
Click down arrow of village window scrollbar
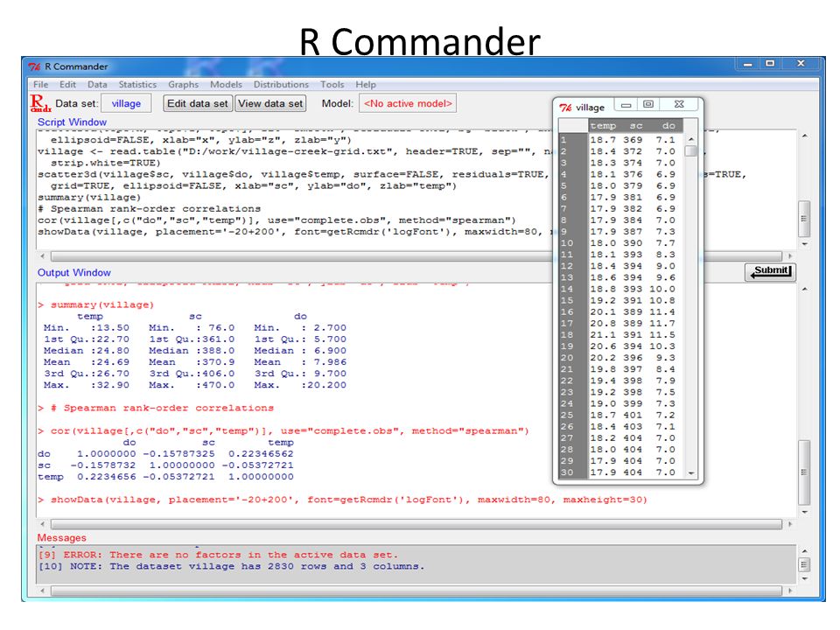click(691, 473)
